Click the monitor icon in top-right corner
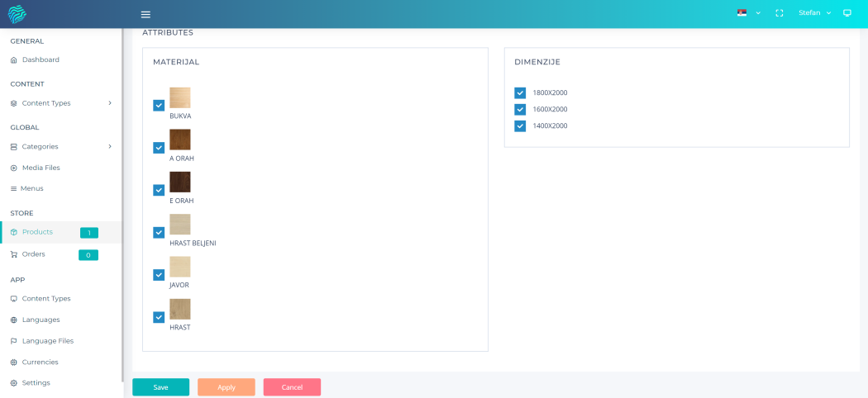The image size is (868, 398). (847, 13)
